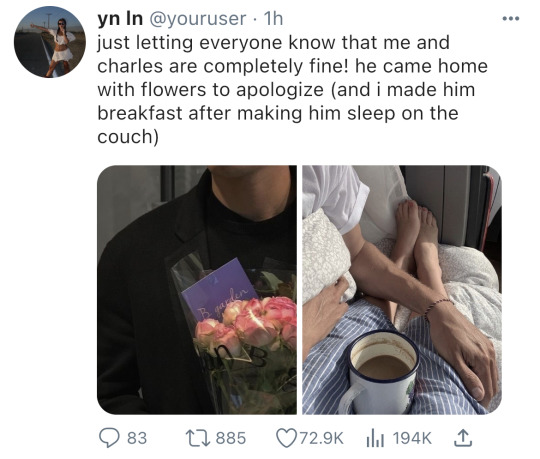Open the flowers bouquet photo

(x=197, y=290)
